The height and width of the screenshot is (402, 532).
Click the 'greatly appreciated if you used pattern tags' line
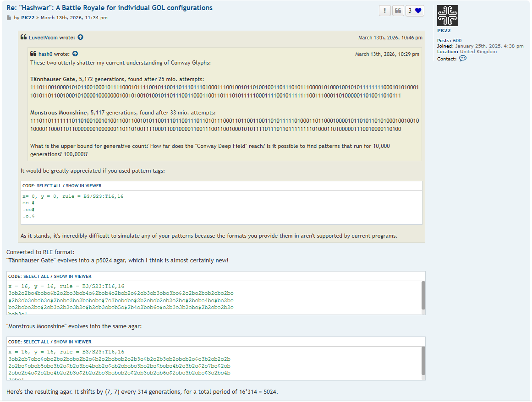point(93,171)
